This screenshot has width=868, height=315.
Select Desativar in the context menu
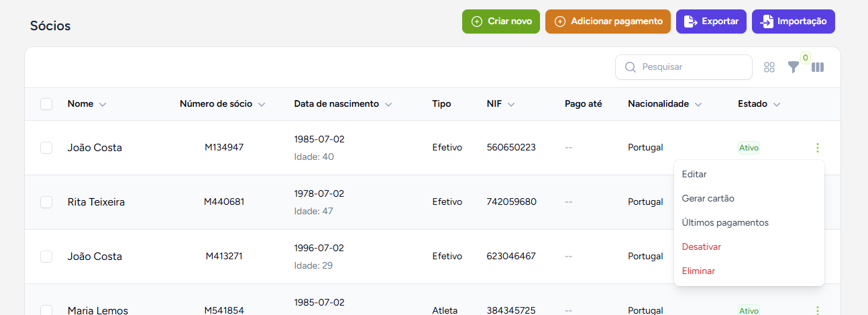(749, 246)
